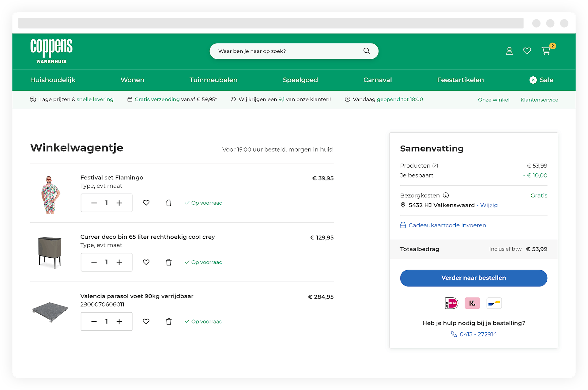
Task: Increase Festival set Flamingo quantity
Action: pos(119,203)
